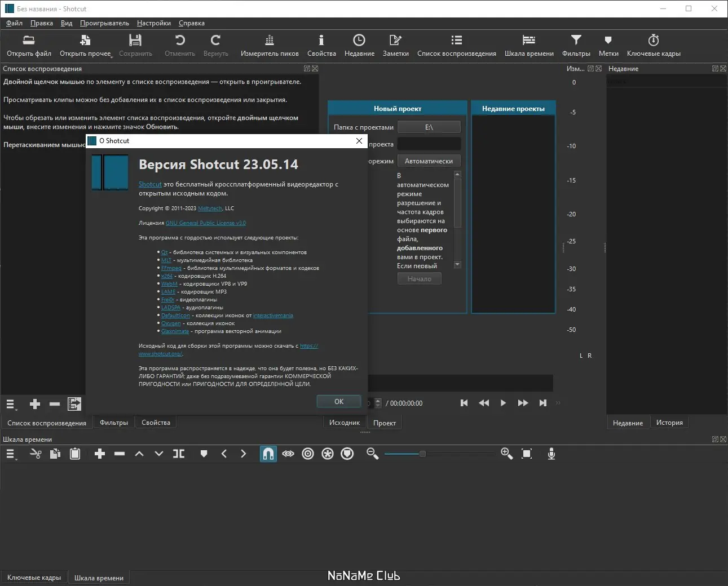Click the timeline Overwrite (down chevron) icon
Viewport: 728px width, 586px height.
[159, 454]
